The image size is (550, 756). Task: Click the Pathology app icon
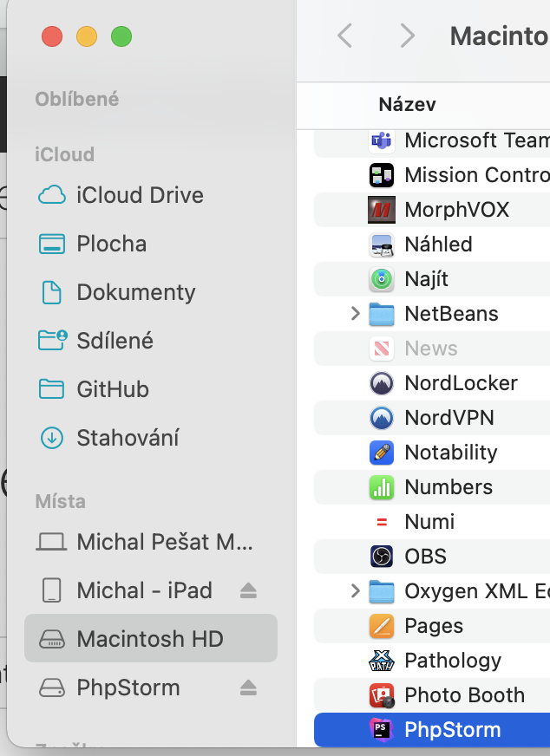(x=382, y=661)
